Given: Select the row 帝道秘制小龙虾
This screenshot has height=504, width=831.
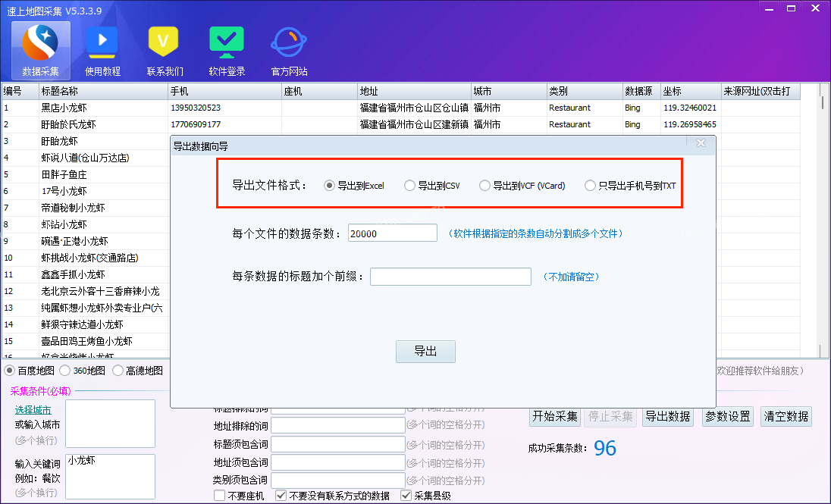Looking at the screenshot, I should pos(85,208).
